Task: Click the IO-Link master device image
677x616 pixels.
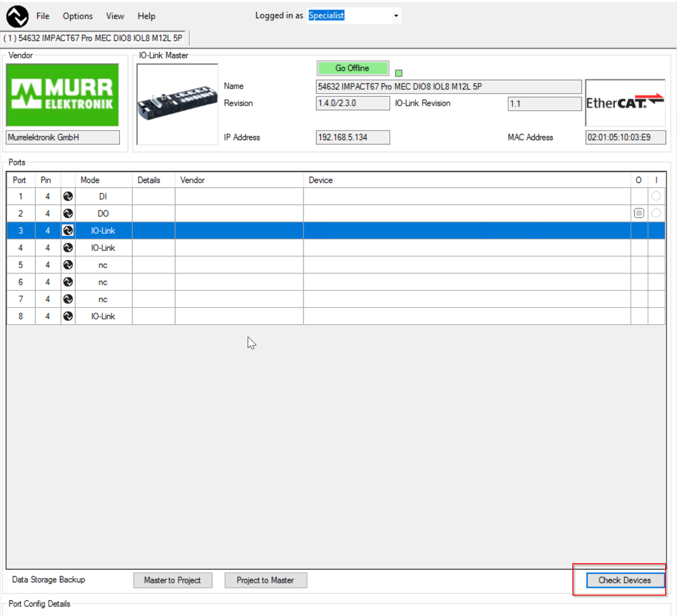Action: [177, 104]
